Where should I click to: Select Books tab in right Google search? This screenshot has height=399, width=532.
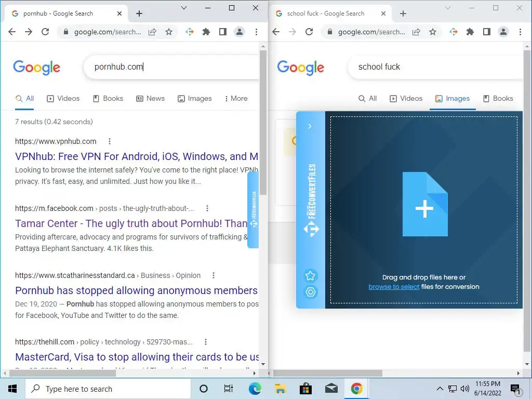[x=498, y=99]
